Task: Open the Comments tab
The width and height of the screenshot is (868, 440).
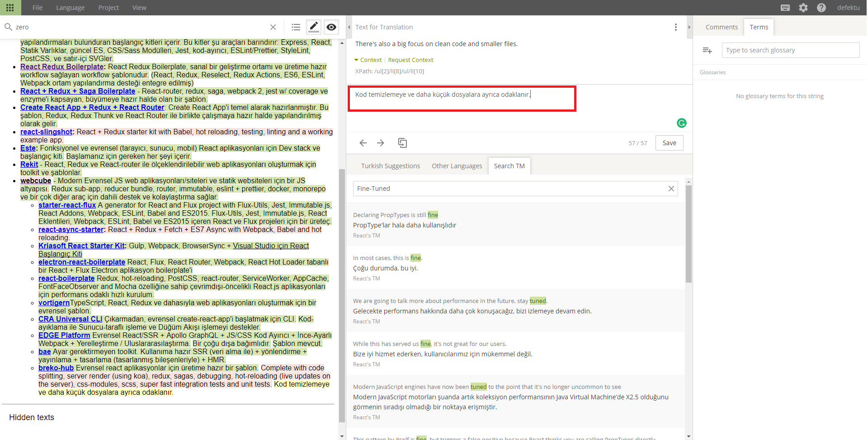Action: 722,27
